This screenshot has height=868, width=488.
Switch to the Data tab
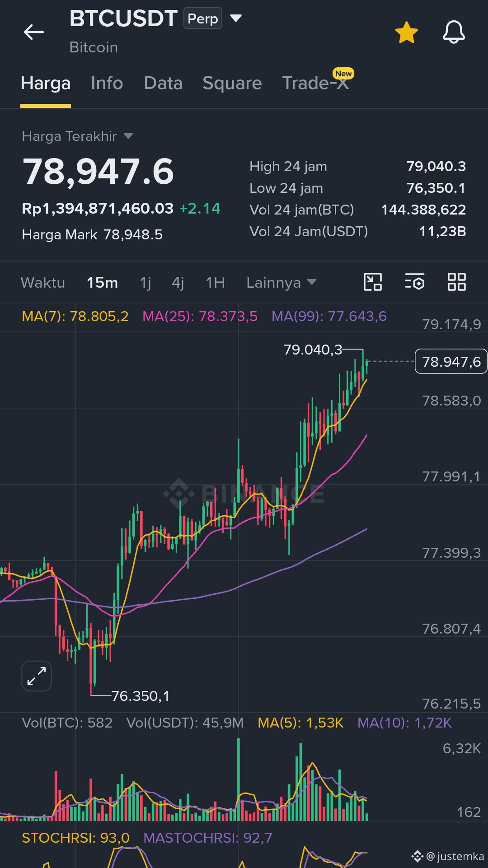[163, 83]
